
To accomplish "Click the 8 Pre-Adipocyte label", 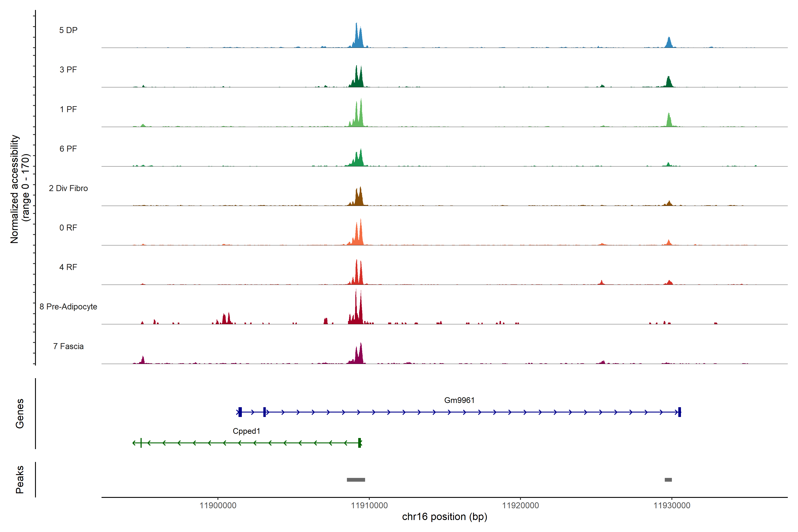I will click(68, 307).
